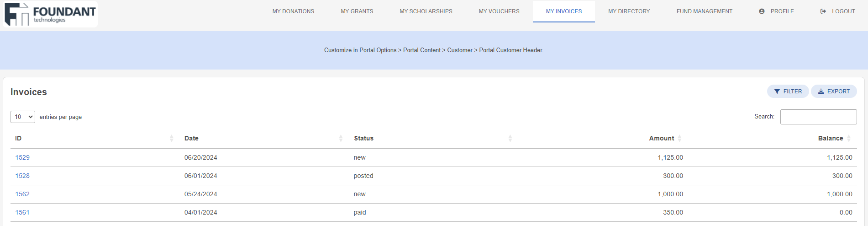Sort by ID column arrows
The width and height of the screenshot is (868, 226).
point(172,138)
